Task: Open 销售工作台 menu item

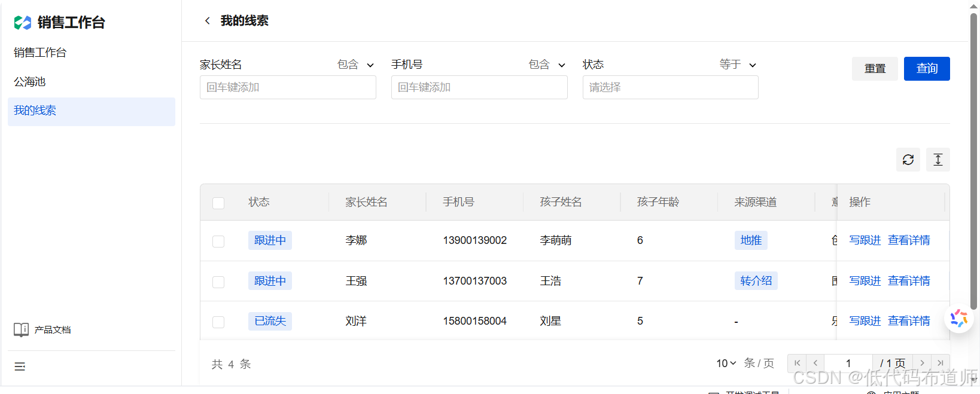Action: (x=92, y=53)
